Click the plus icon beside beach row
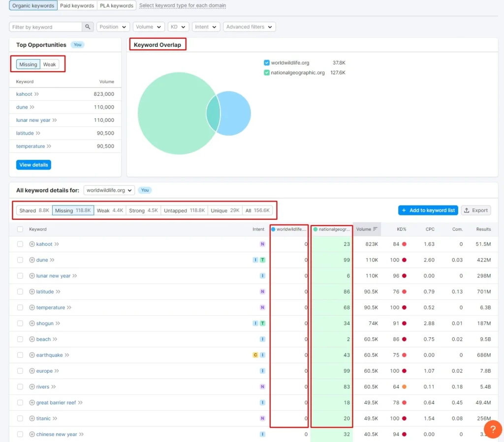 32,339
